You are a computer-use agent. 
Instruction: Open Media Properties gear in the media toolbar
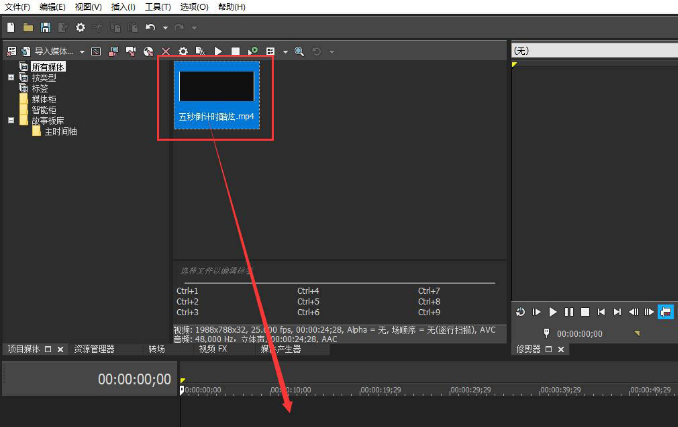click(x=183, y=51)
